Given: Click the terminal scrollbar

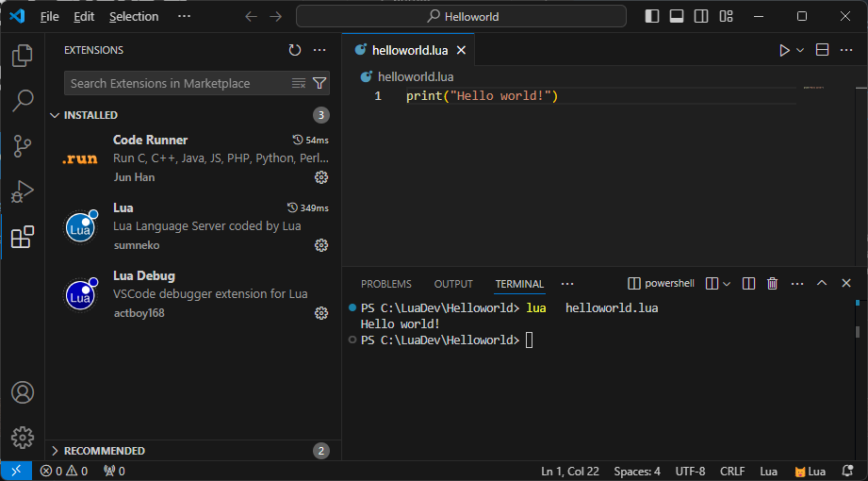Looking at the screenshot, I should (x=858, y=331).
